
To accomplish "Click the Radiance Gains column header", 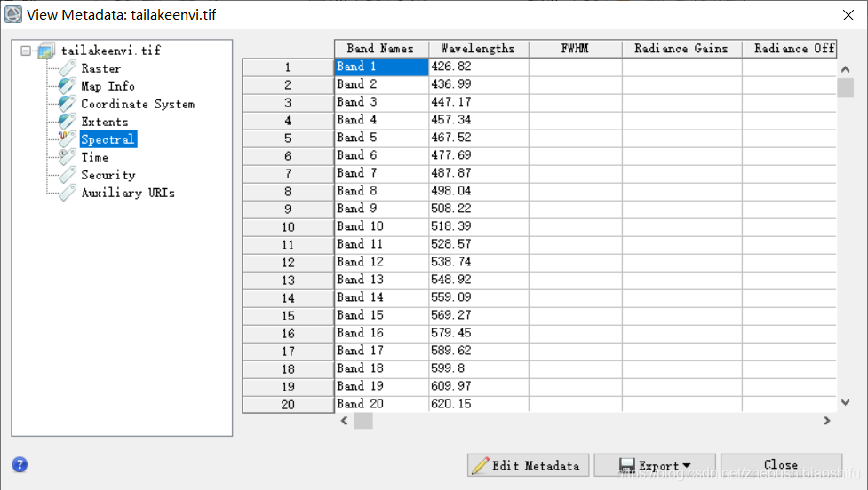I will point(681,49).
